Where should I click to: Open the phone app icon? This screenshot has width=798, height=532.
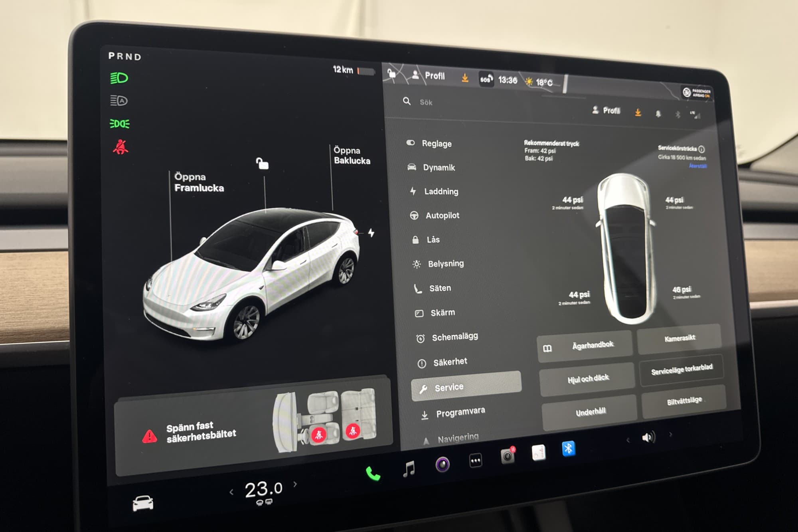click(x=373, y=474)
